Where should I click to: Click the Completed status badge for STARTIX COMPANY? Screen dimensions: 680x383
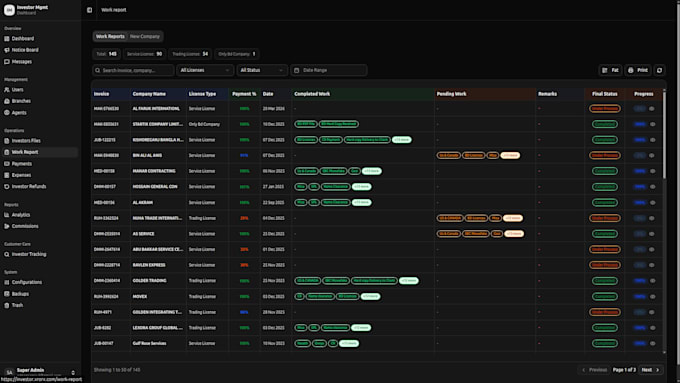click(x=605, y=124)
